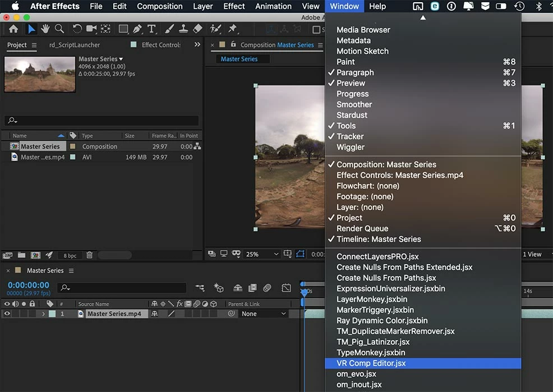Image resolution: width=553 pixels, height=392 pixels.
Task: Choose VR Comp Editor.jsx from Window menu
Action: pos(423,363)
